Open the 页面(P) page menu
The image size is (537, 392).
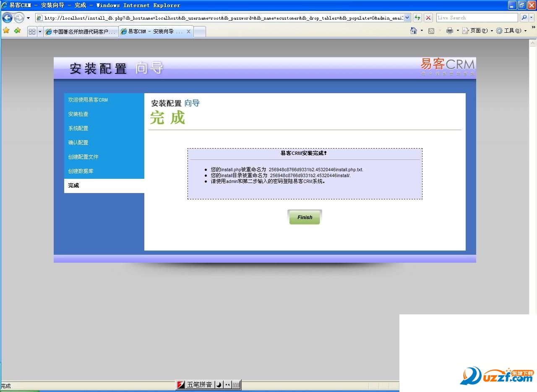pyautogui.click(x=478, y=31)
